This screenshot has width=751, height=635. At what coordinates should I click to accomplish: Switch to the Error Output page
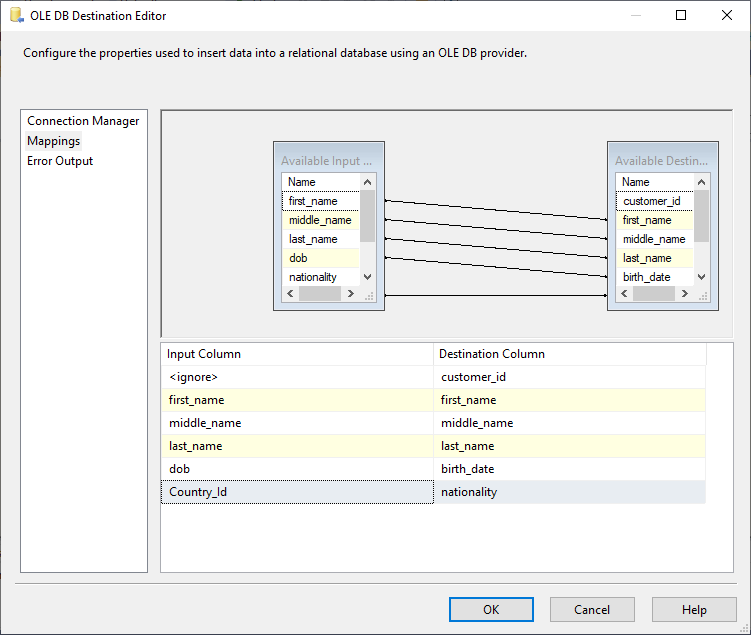point(60,161)
